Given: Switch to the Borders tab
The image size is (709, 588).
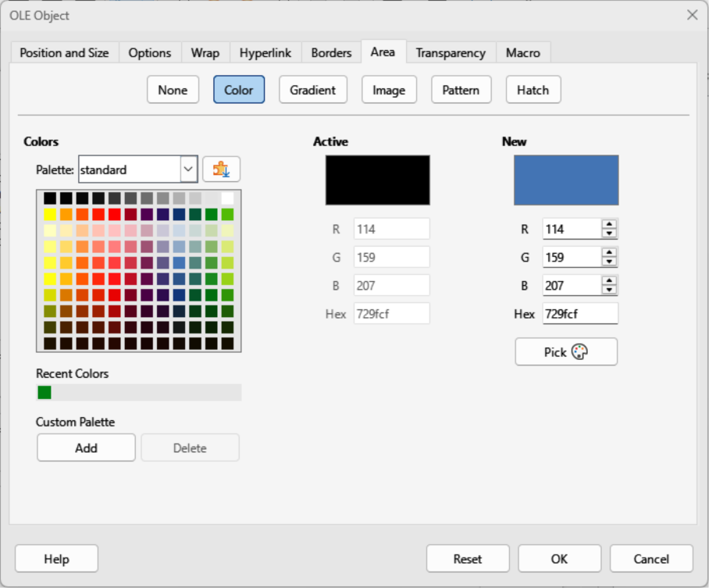Looking at the screenshot, I should click(x=331, y=53).
